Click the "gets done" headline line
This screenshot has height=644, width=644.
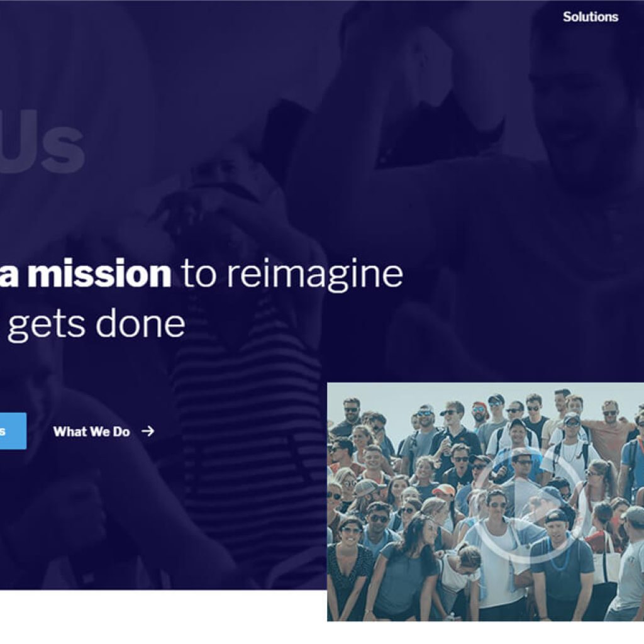point(96,324)
